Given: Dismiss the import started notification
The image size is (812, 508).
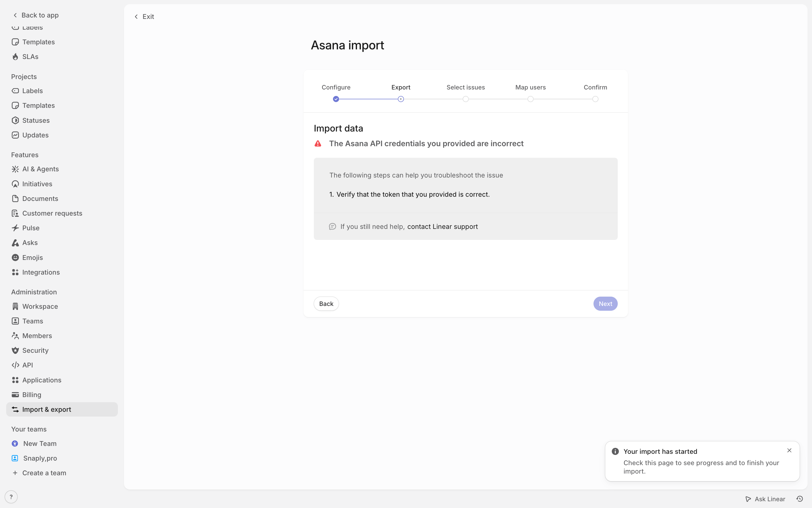Looking at the screenshot, I should coord(789,450).
